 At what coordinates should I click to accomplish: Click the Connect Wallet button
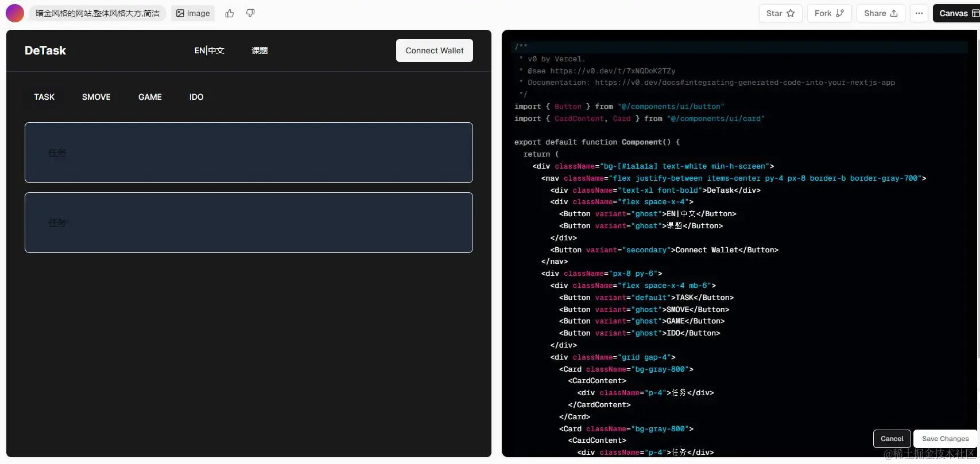coord(435,50)
